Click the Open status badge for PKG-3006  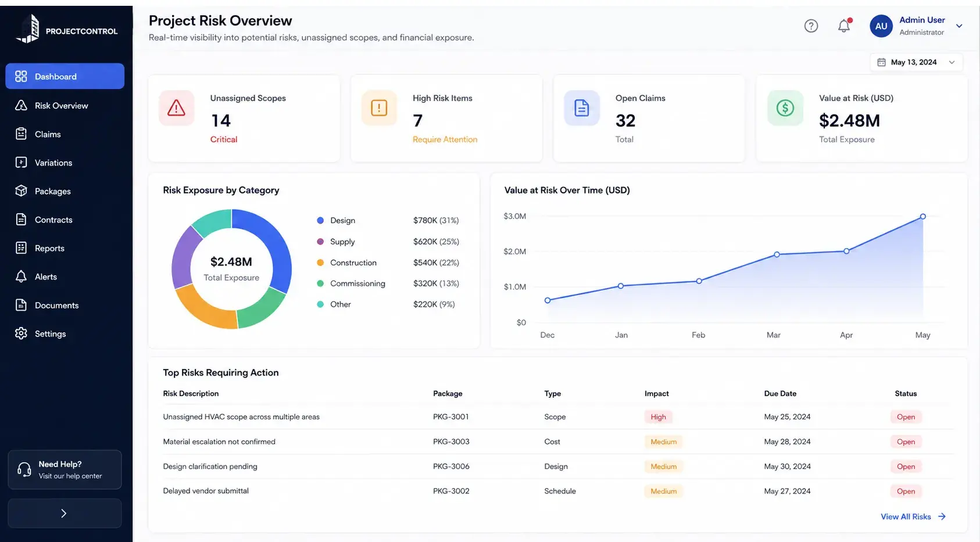[x=906, y=466]
